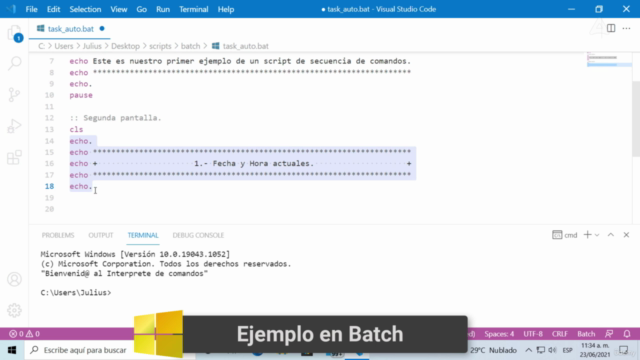This screenshot has height=360, width=640.
Task: Click the terminal prompt C:\Users\Julius>
Action: point(76,293)
